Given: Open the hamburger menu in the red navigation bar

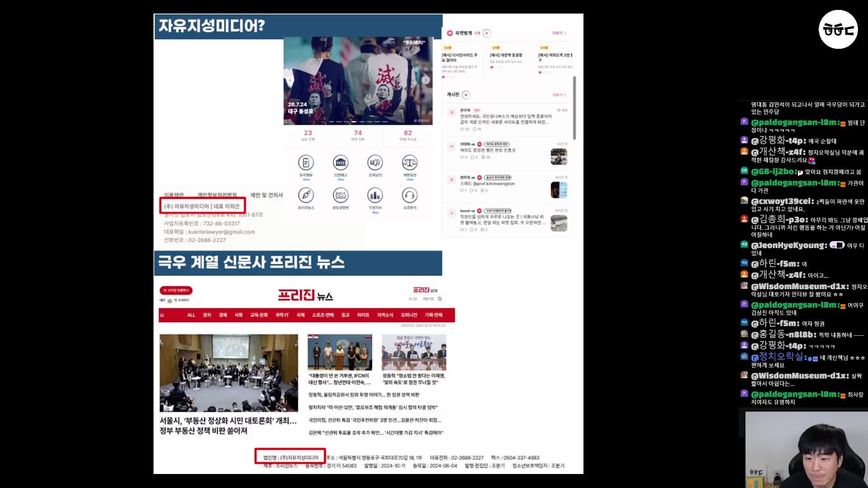Looking at the screenshot, I should 162,315.
